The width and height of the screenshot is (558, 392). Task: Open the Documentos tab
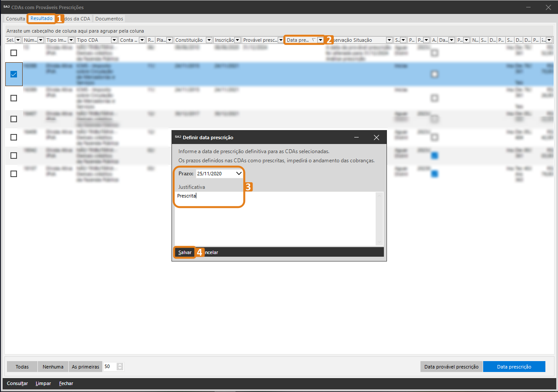click(x=109, y=19)
